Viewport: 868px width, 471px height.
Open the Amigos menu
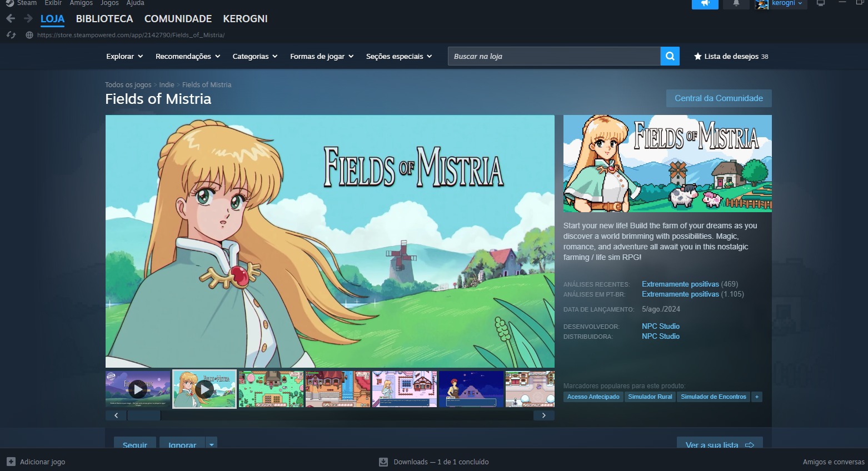[81, 3]
